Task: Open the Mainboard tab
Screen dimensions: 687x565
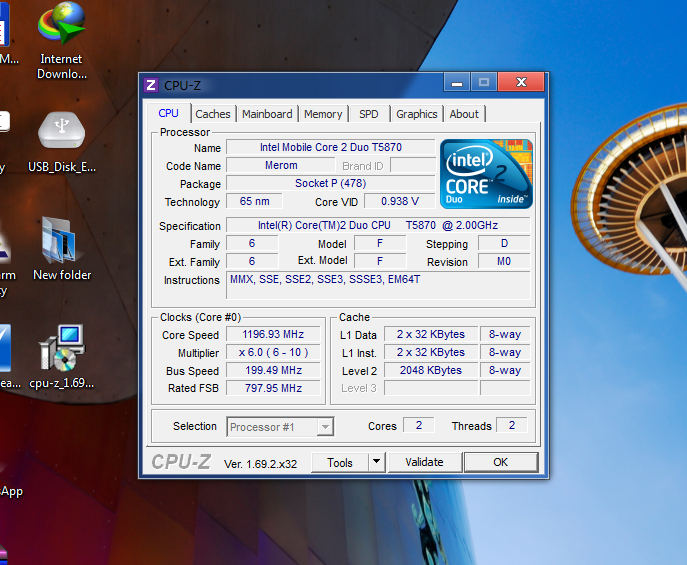Action: click(x=267, y=114)
